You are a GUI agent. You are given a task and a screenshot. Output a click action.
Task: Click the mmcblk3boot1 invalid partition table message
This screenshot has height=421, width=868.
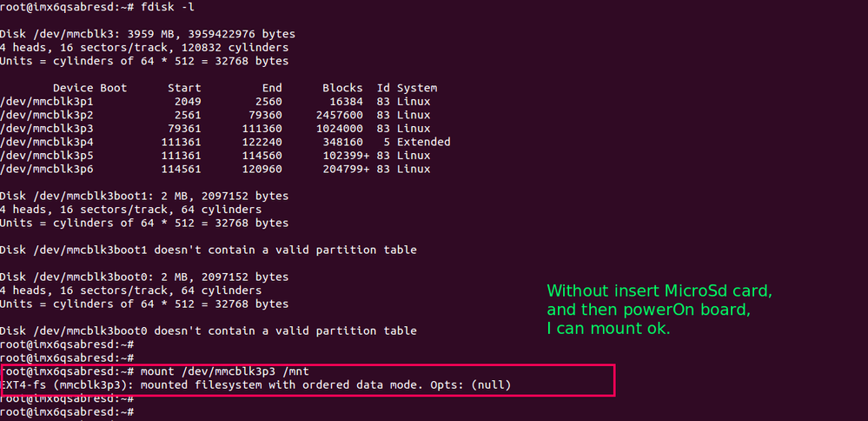208,250
